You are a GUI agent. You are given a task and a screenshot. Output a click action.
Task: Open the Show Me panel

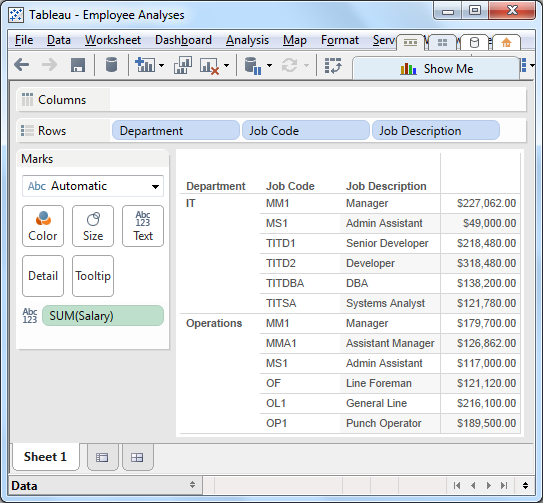(436, 69)
